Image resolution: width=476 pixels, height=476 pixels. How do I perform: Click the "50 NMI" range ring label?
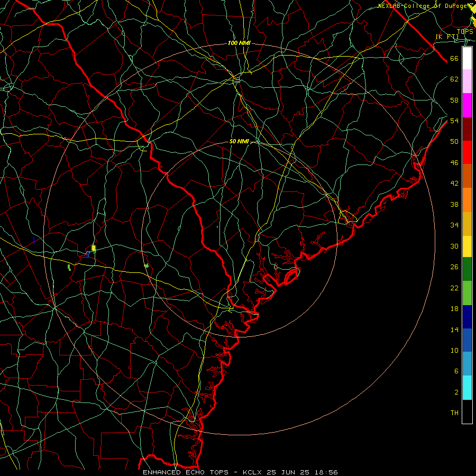click(x=239, y=141)
